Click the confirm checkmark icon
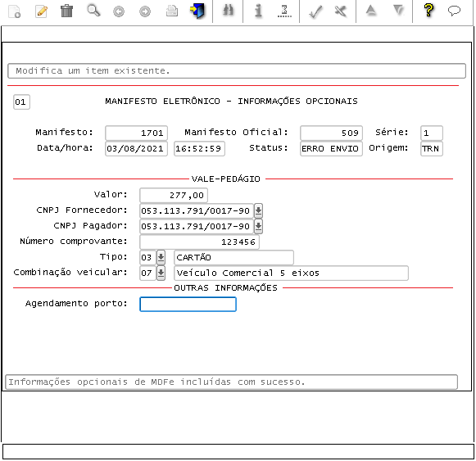 click(x=315, y=12)
